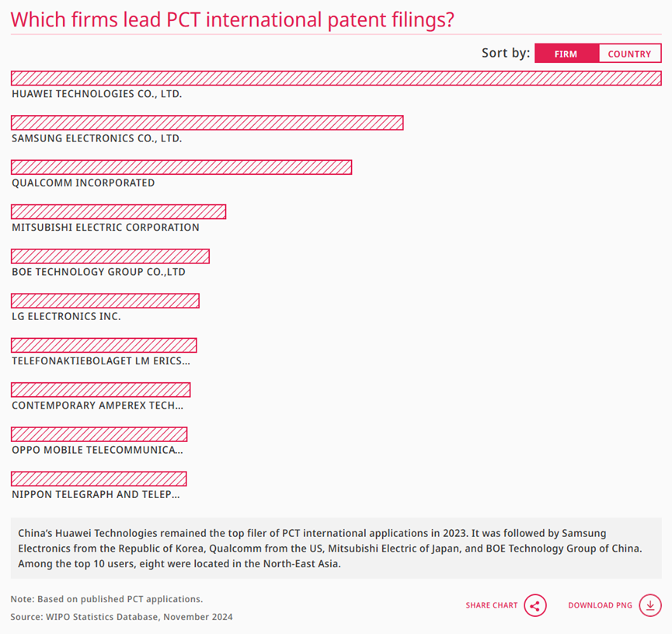Select the LG Electronics Inc. bar
Screen dimensions: 672x634
pyautogui.click(x=105, y=301)
